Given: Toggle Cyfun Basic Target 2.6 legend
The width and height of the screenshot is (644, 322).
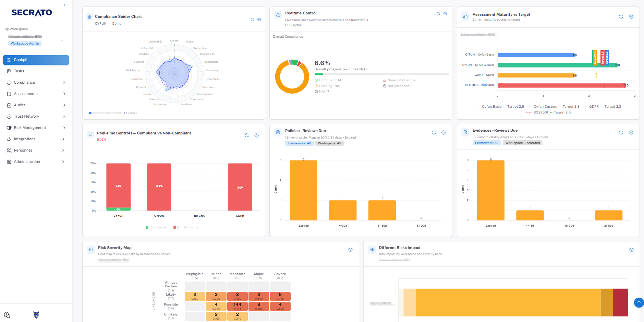Looking at the screenshot, I should [x=499, y=107].
